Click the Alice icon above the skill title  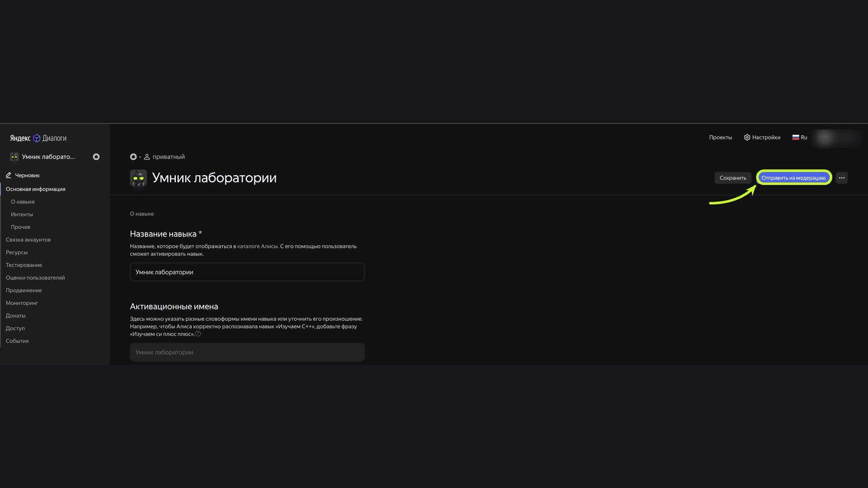[133, 157]
